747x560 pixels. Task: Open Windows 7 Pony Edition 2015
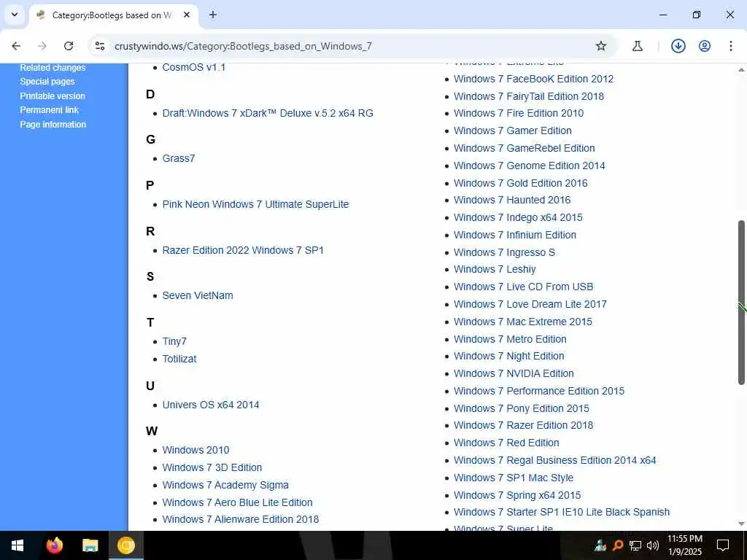(x=521, y=408)
